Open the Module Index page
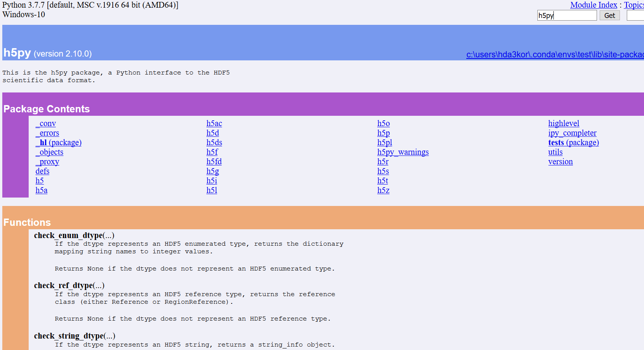644x350 pixels. click(x=594, y=5)
